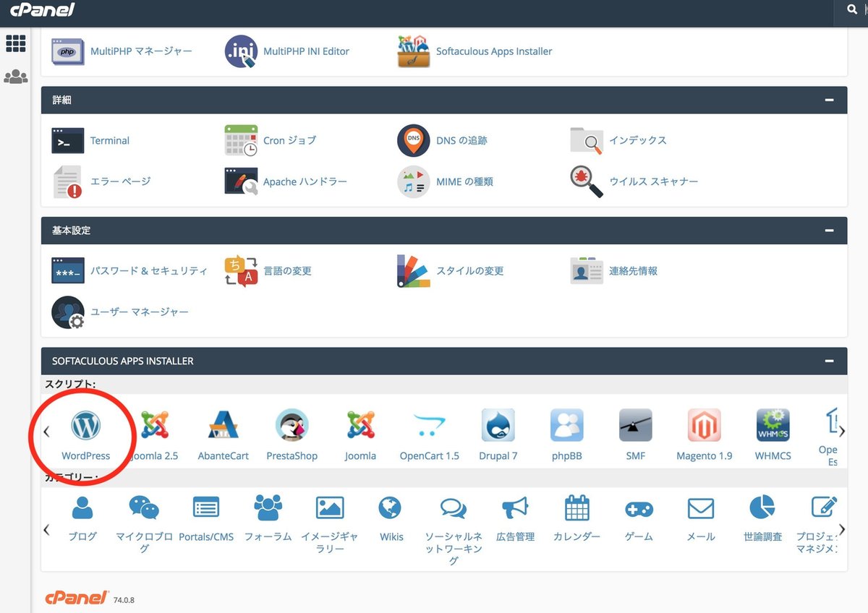
Task: Open the MultiPHP Manager icon
Action: pyautogui.click(x=68, y=51)
